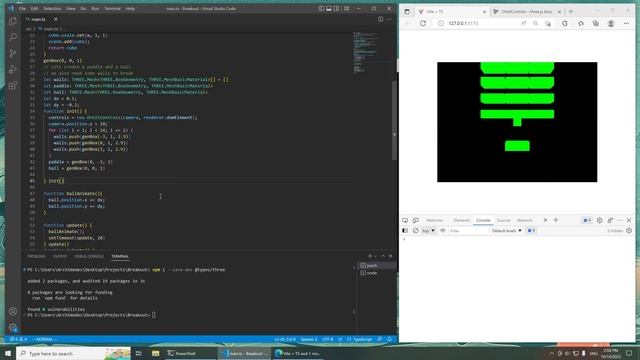Open the Go menu in VS Code
Screen dimensions: 640x360
click(83, 8)
